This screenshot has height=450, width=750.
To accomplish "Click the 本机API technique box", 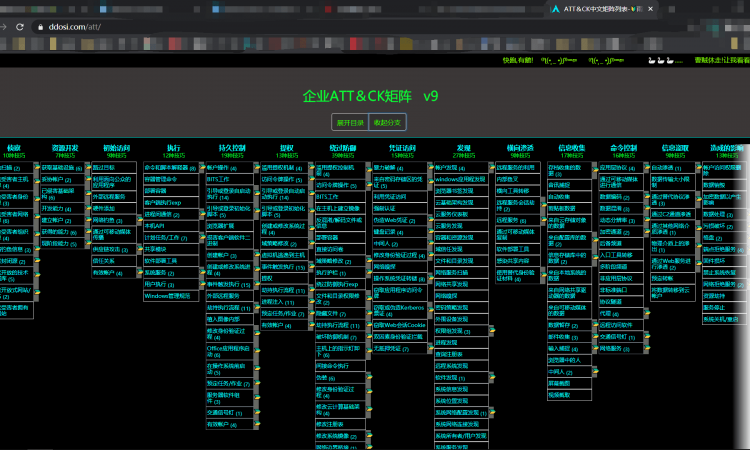I will click(x=171, y=226).
